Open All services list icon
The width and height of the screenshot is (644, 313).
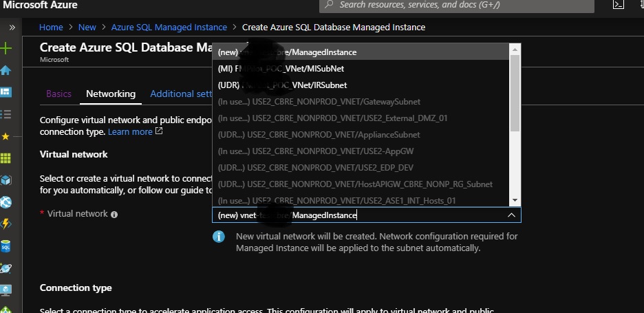pos(6,114)
